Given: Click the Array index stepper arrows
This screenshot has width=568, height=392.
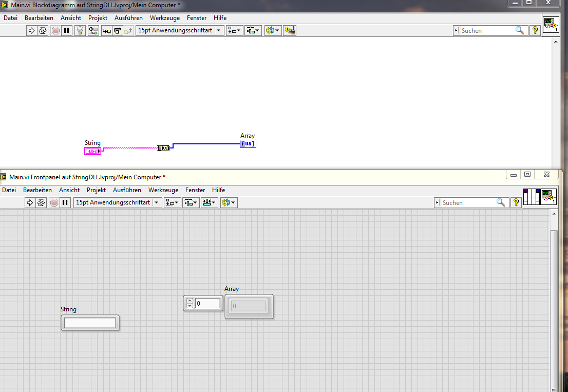Looking at the screenshot, I should coord(190,303).
